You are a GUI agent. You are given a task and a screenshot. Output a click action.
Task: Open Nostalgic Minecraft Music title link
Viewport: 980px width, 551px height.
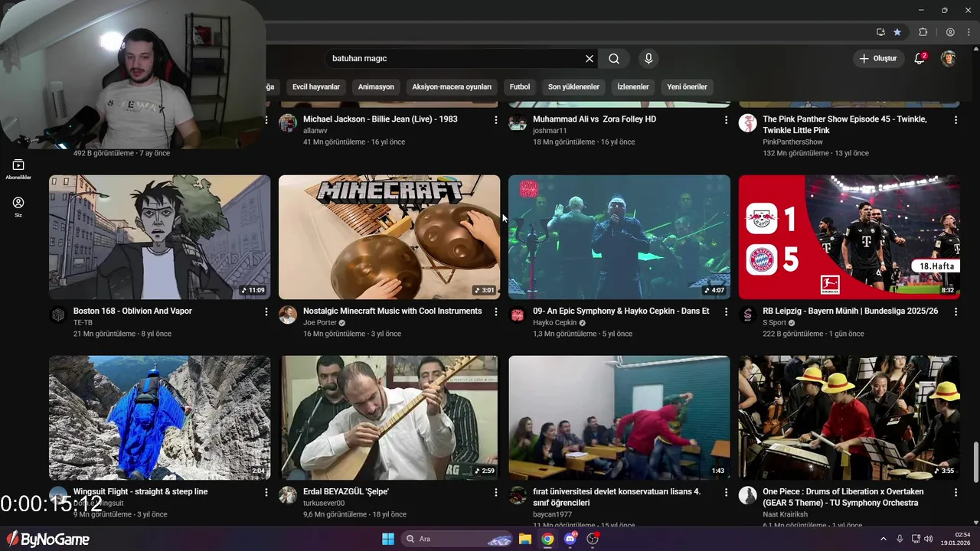[x=392, y=311]
